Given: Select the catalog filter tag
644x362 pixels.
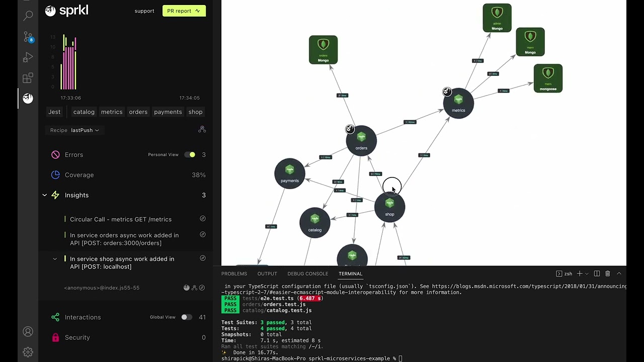Looking at the screenshot, I should click(x=84, y=112).
